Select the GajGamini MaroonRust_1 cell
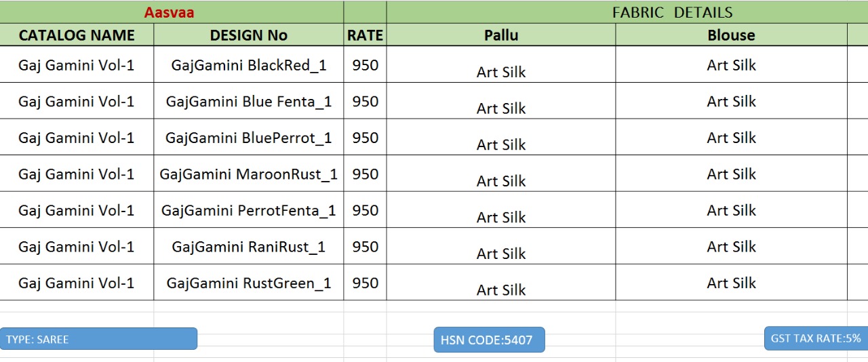The height and width of the screenshot is (362, 868). (x=248, y=174)
